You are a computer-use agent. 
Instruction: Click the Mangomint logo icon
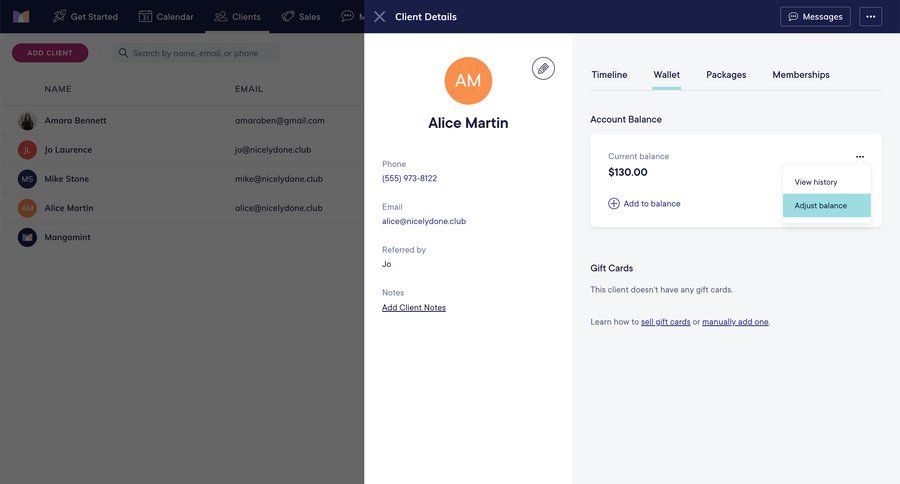[x=21, y=16]
